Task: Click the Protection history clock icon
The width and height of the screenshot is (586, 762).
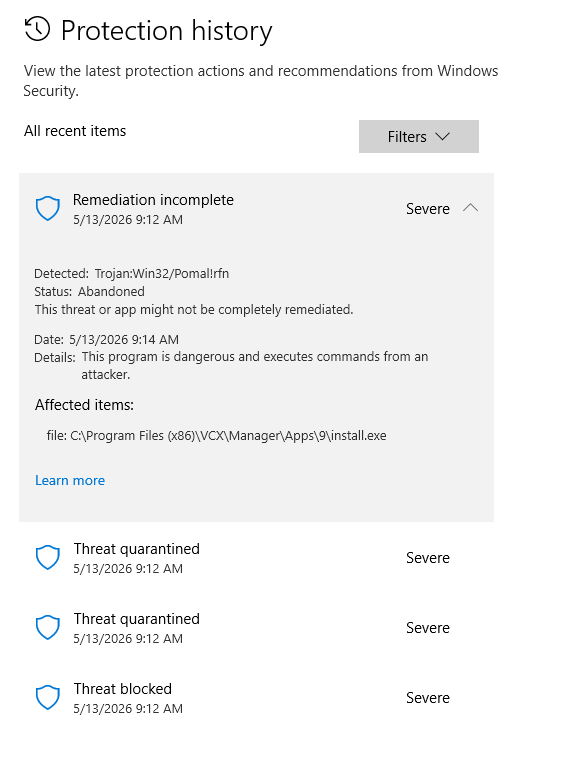Action: click(x=37, y=29)
